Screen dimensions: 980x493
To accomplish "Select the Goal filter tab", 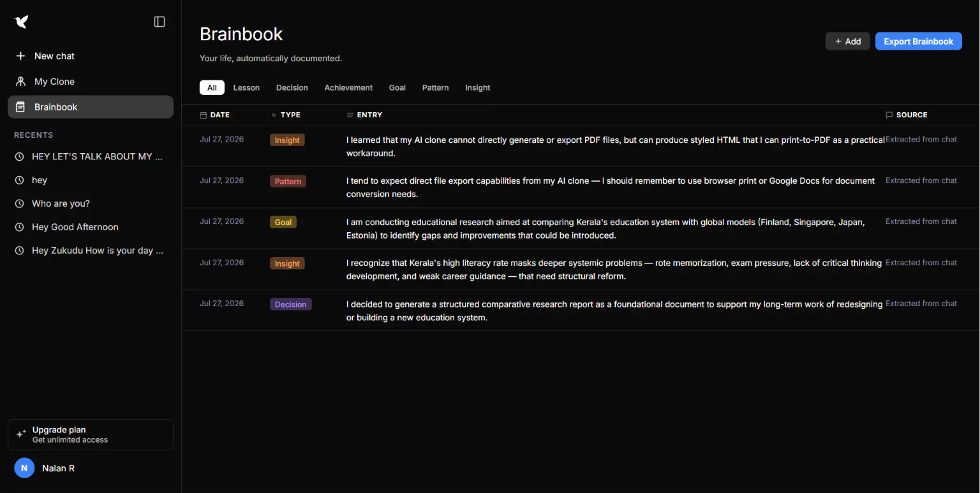I will 397,87.
